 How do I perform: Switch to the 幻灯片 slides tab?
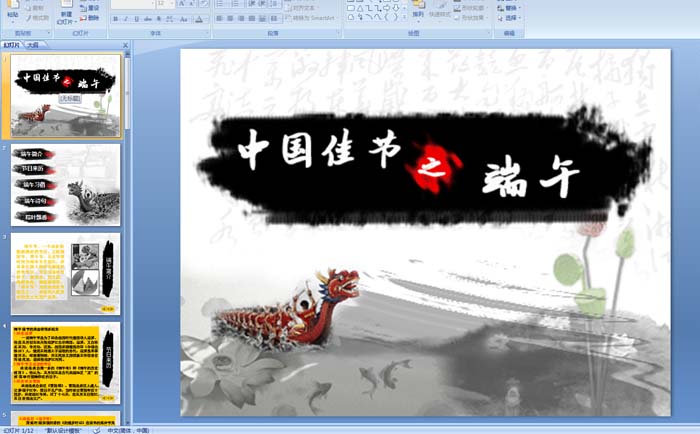point(12,45)
